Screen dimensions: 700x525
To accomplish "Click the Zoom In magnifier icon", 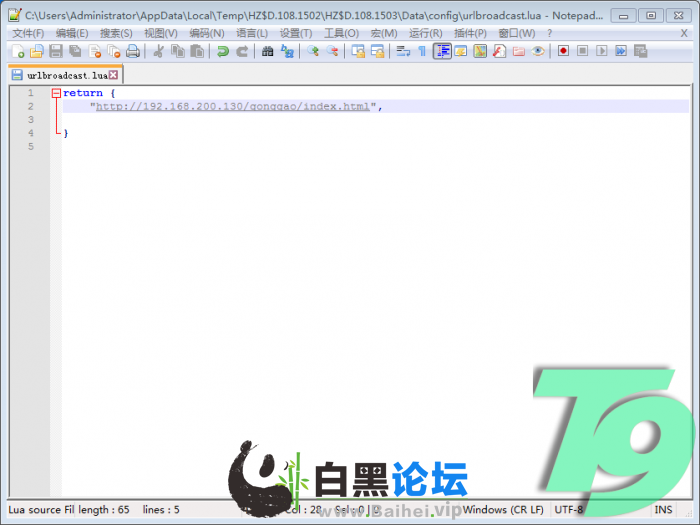I will (x=312, y=51).
